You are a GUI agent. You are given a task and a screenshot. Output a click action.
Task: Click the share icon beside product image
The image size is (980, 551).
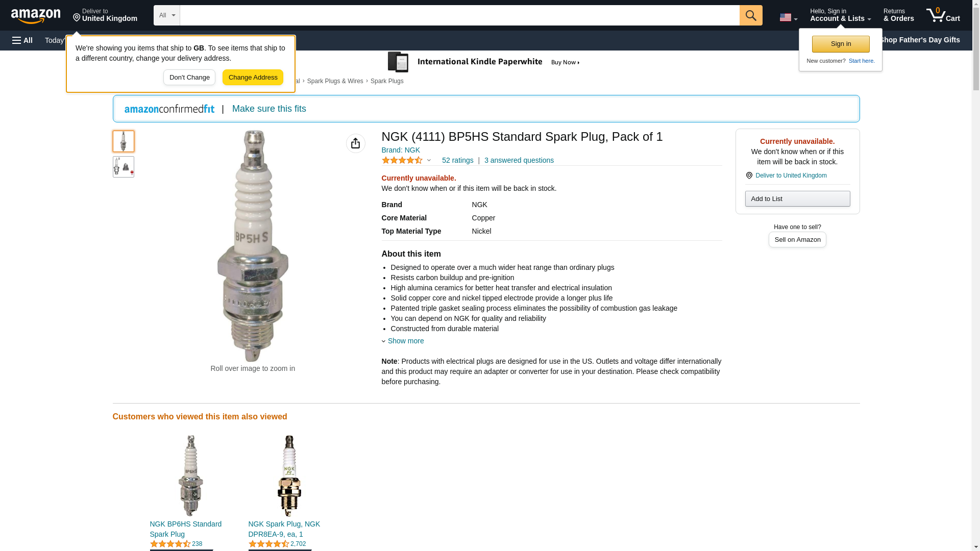pos(355,143)
